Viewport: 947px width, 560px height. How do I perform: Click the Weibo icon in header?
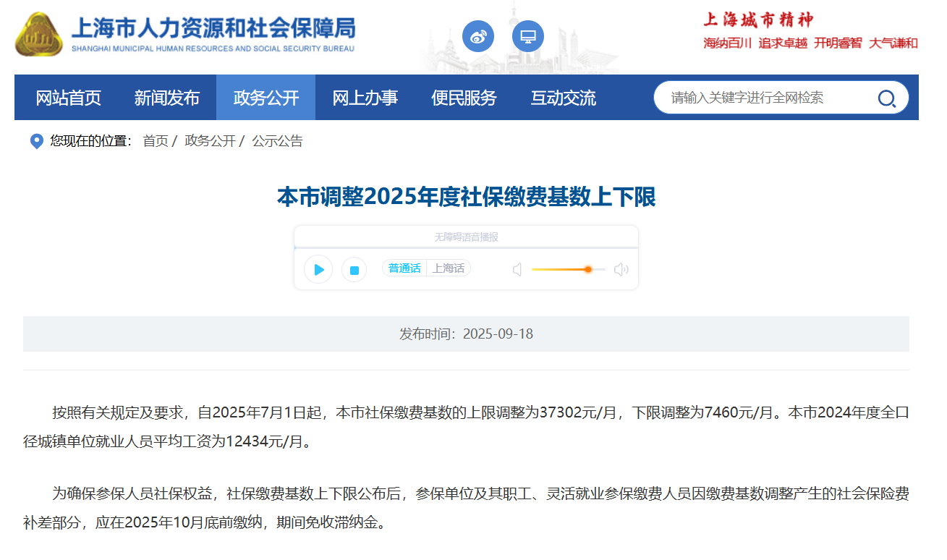pos(478,37)
